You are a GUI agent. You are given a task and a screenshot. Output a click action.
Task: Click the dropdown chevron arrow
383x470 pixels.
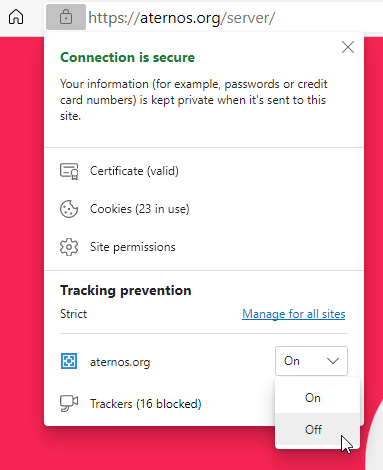(333, 361)
